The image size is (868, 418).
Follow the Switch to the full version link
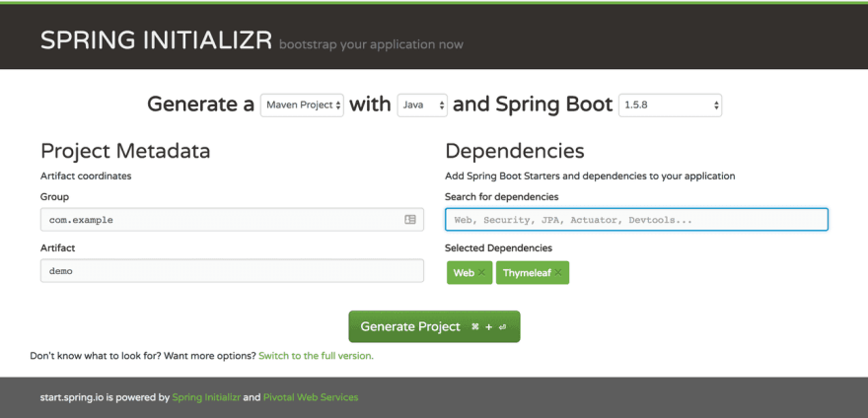[x=316, y=356]
